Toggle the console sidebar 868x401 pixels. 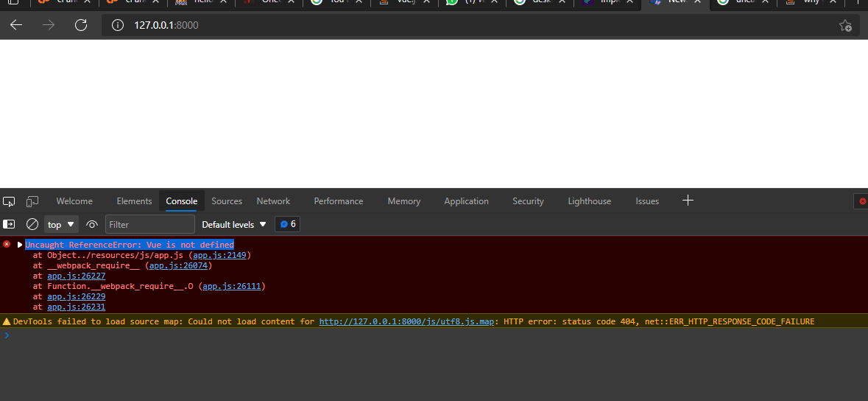[x=9, y=224]
